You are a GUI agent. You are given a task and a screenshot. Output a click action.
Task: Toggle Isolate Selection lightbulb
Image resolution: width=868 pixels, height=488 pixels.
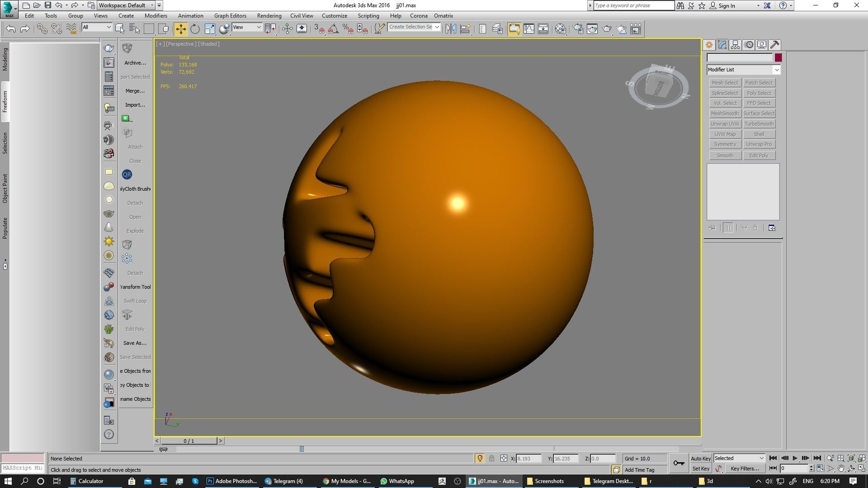tap(480, 458)
